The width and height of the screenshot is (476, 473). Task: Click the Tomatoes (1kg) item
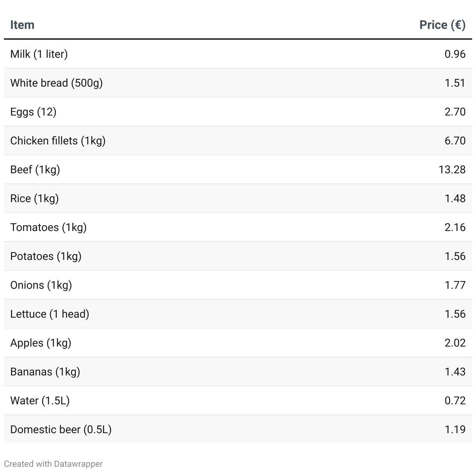[48, 227]
